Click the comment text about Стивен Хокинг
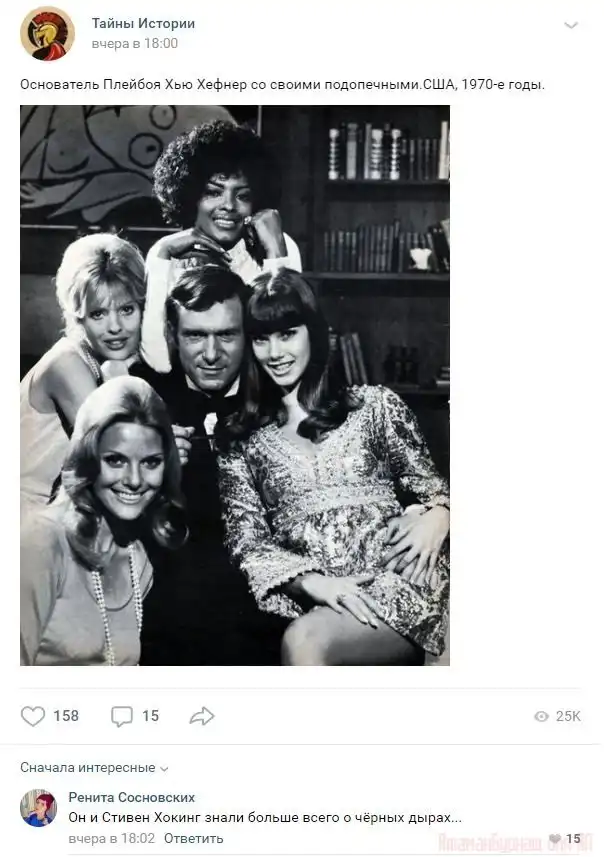Viewport: 604px width, 857px height. click(265, 817)
